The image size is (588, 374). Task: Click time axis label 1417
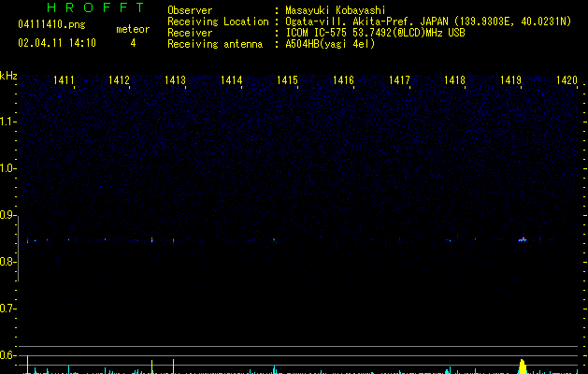pyautogui.click(x=399, y=80)
